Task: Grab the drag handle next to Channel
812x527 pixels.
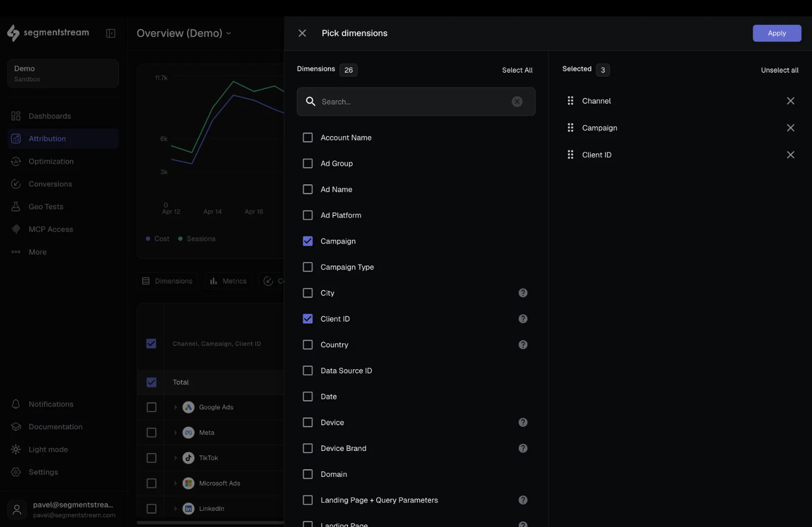Action: [570, 101]
